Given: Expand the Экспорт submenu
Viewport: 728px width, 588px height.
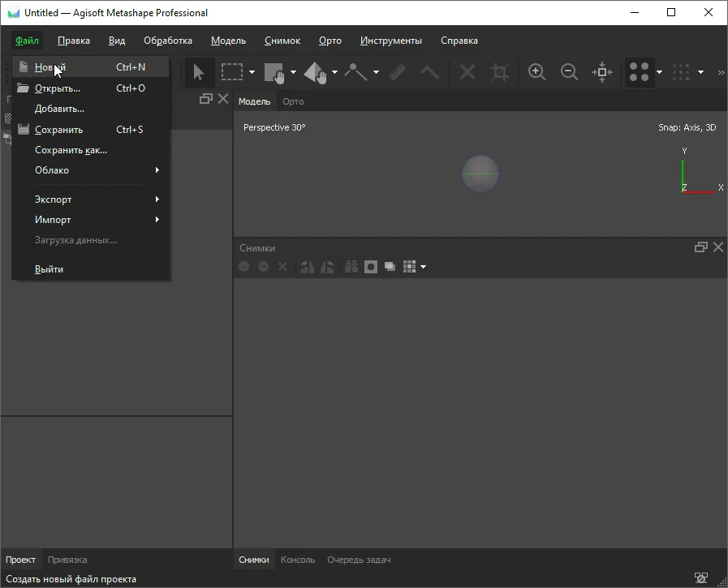Looking at the screenshot, I should [90, 200].
